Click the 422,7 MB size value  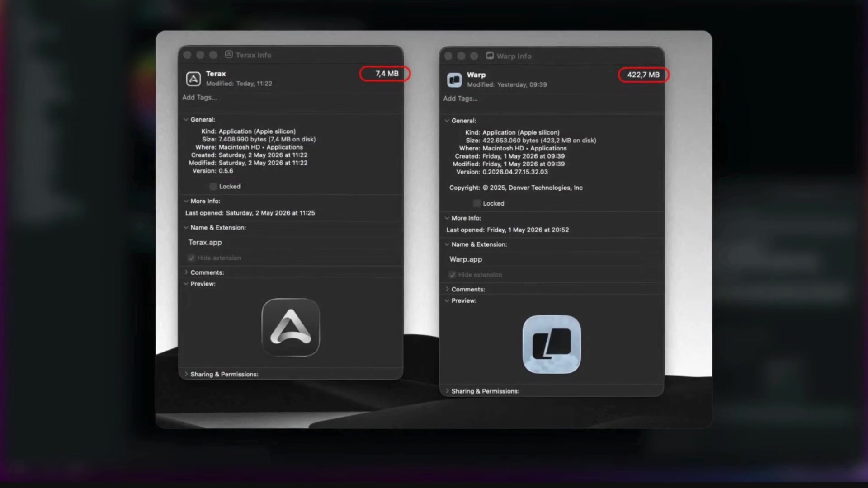point(643,75)
